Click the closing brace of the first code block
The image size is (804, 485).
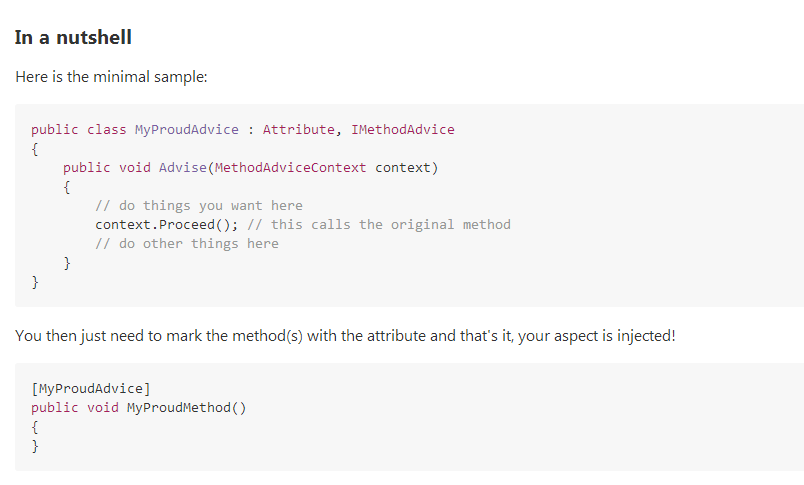coord(35,281)
